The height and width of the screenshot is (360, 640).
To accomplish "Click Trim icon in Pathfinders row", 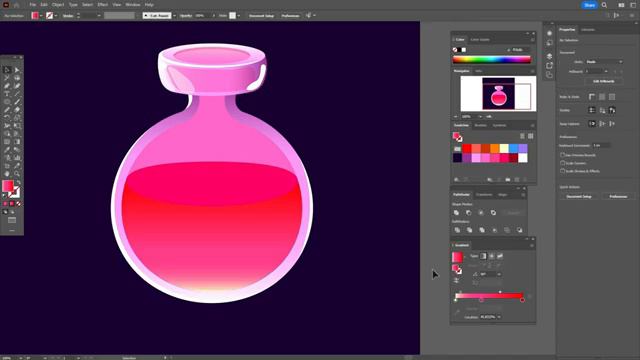I will (x=469, y=230).
